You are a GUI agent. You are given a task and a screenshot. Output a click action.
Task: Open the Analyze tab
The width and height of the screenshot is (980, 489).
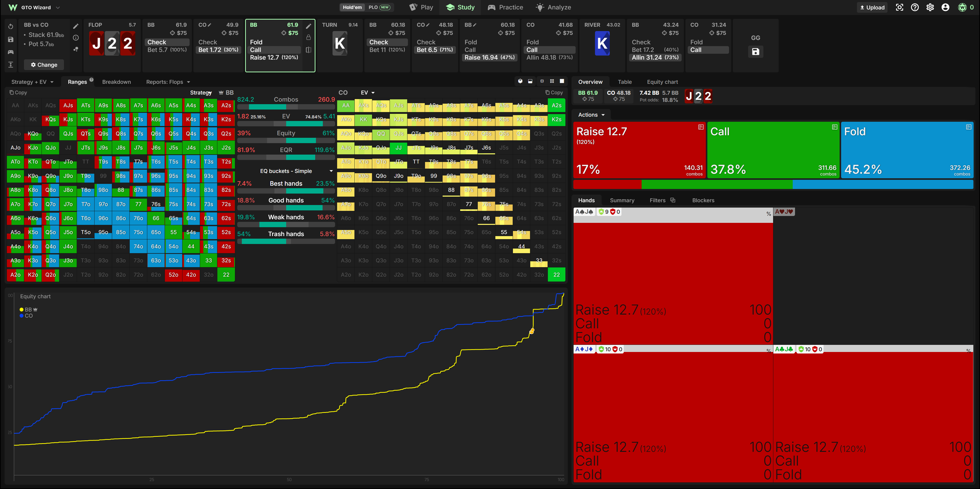pyautogui.click(x=553, y=7)
